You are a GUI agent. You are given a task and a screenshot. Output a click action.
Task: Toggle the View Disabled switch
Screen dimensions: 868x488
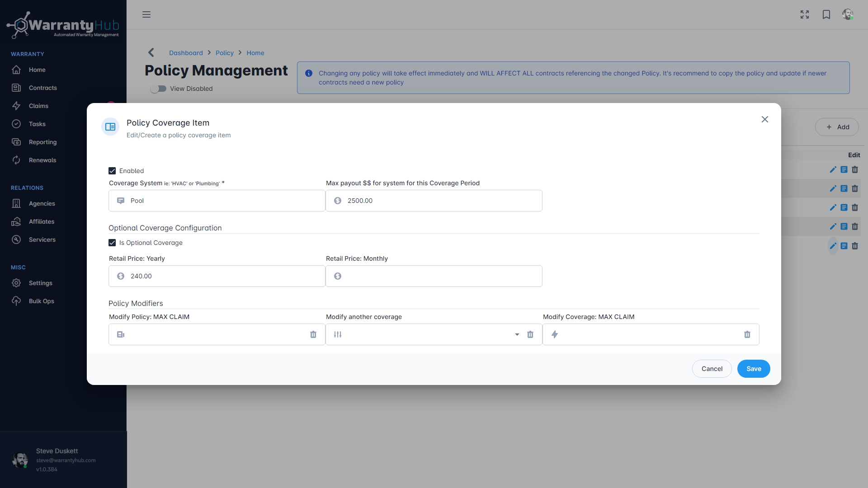159,89
